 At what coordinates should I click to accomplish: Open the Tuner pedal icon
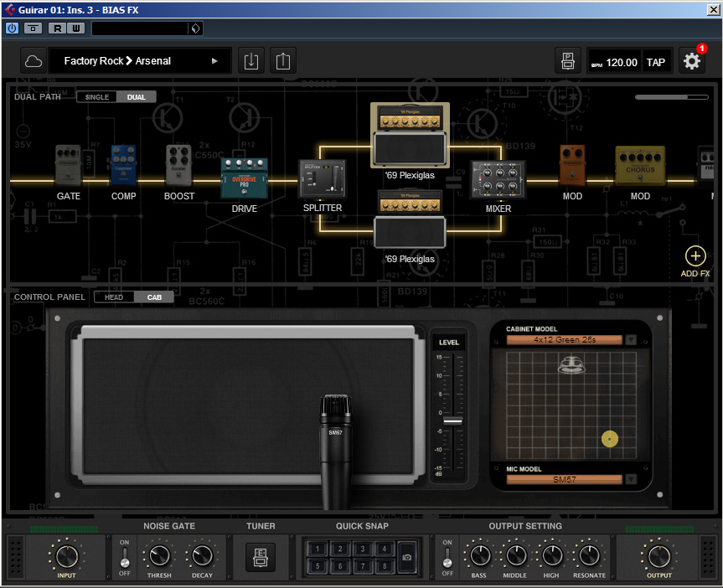[260, 557]
